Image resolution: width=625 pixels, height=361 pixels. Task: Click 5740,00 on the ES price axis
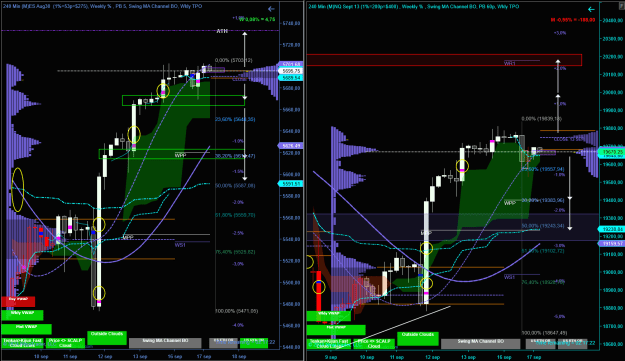(291, 24)
